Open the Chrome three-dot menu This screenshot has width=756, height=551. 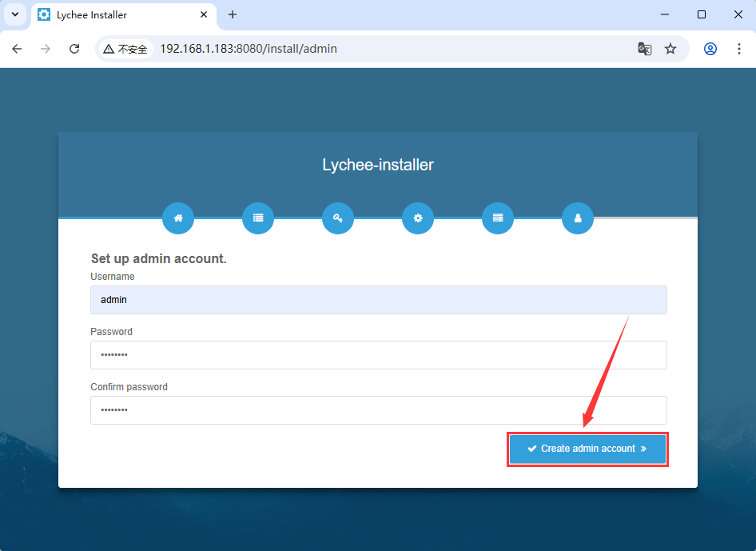pyautogui.click(x=738, y=49)
